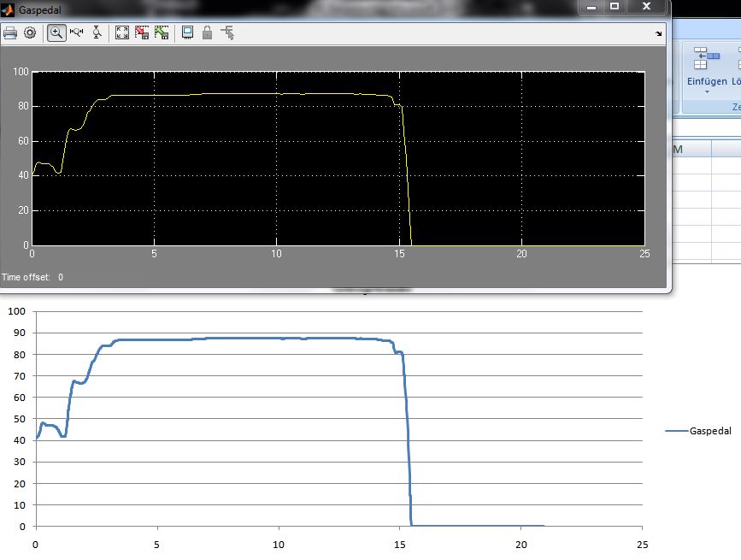
Task: Select the Gaspedal legend entry
Action: 698,432
